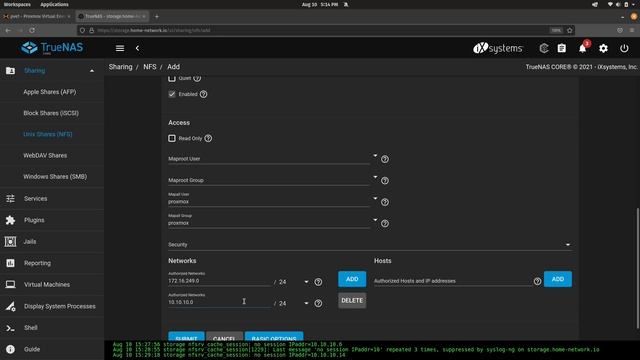Open the netmask dropdown for 10.10.10.0
The height and width of the screenshot is (360, 640).
306,303
